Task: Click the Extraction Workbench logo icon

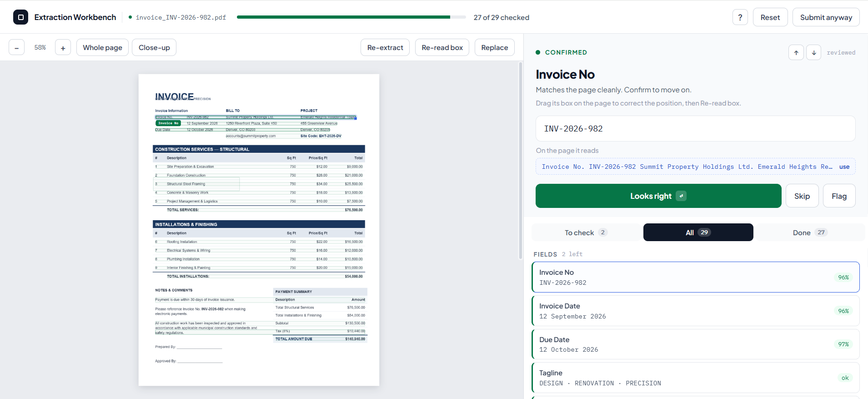Action: coord(20,17)
